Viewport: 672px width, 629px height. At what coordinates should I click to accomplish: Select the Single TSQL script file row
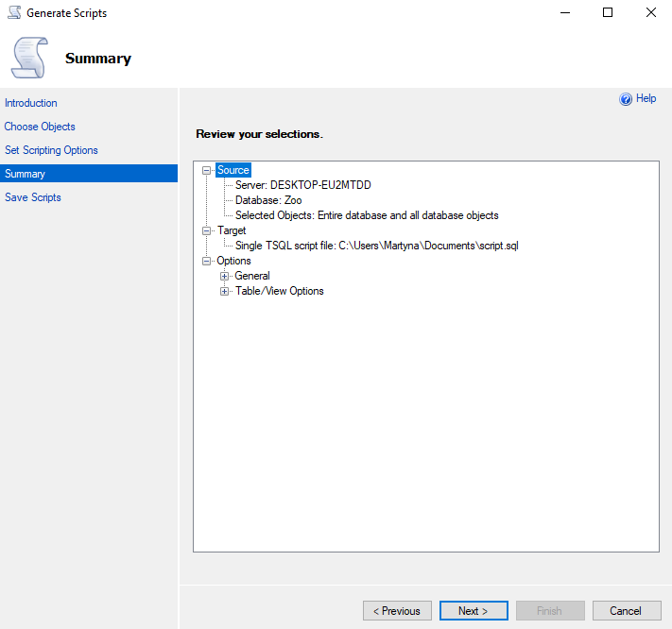pos(377,246)
